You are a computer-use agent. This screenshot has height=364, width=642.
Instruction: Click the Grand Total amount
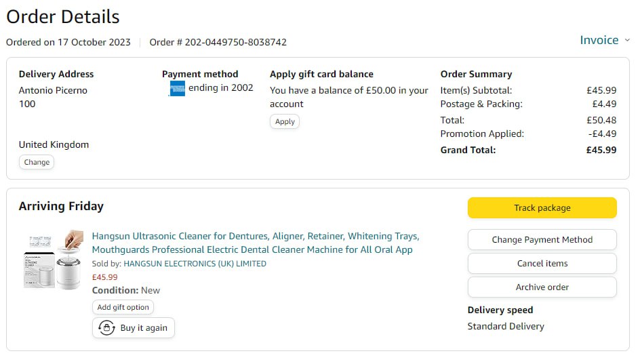[601, 150]
